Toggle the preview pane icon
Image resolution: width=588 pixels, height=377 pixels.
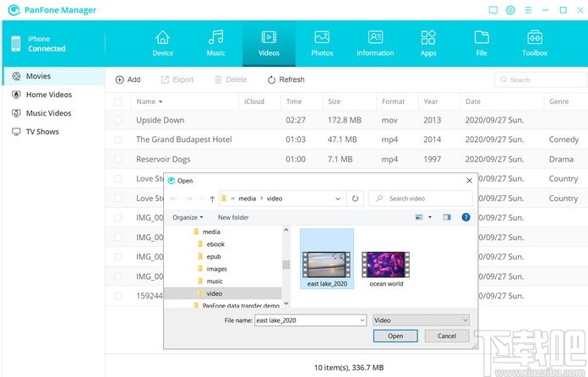tap(447, 217)
